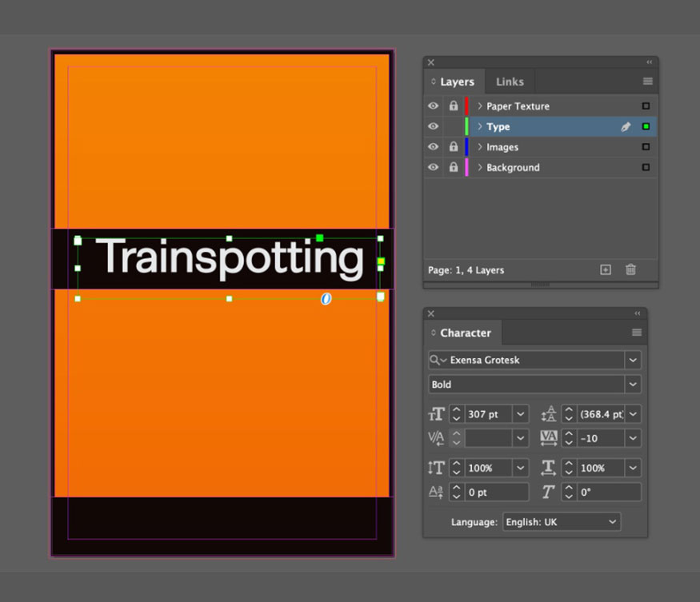
Task: Unlock the Background layer
Action: click(x=454, y=167)
